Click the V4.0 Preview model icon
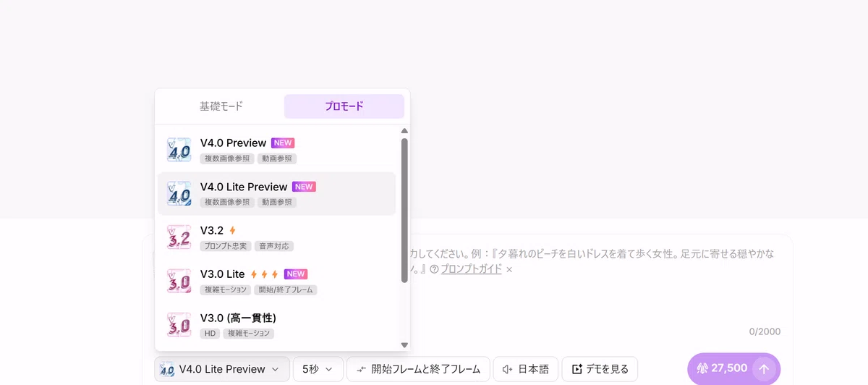This screenshot has height=385, width=868. pyautogui.click(x=179, y=151)
